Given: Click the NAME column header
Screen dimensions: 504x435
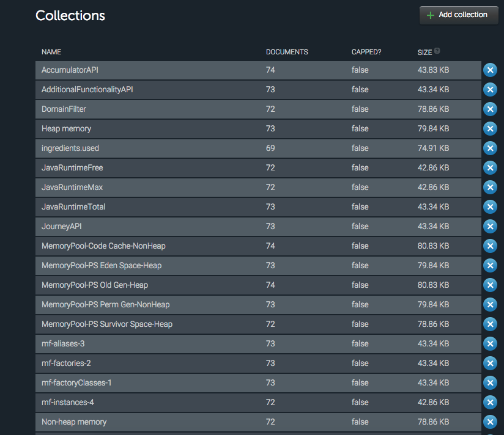Looking at the screenshot, I should (51, 52).
